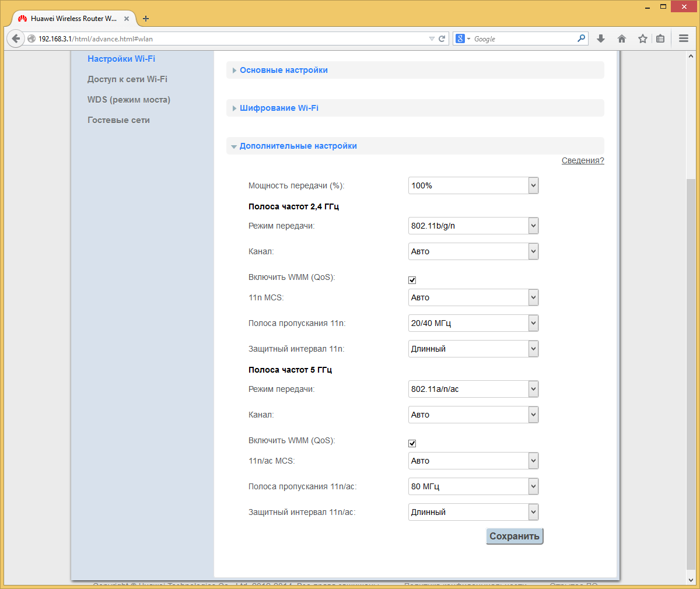Click the Сохранить button

coord(514,536)
